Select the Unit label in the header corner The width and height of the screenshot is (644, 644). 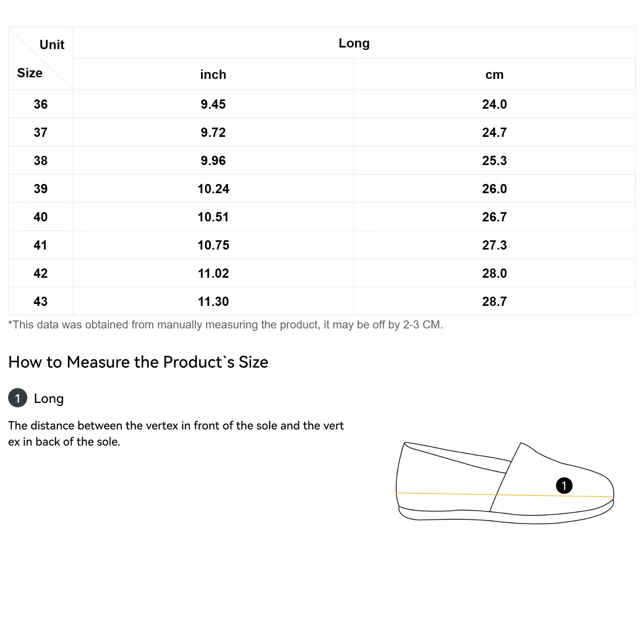(52, 45)
